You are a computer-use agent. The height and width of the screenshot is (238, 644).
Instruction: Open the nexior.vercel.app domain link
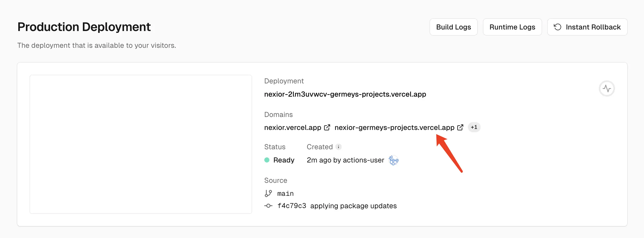tap(293, 127)
